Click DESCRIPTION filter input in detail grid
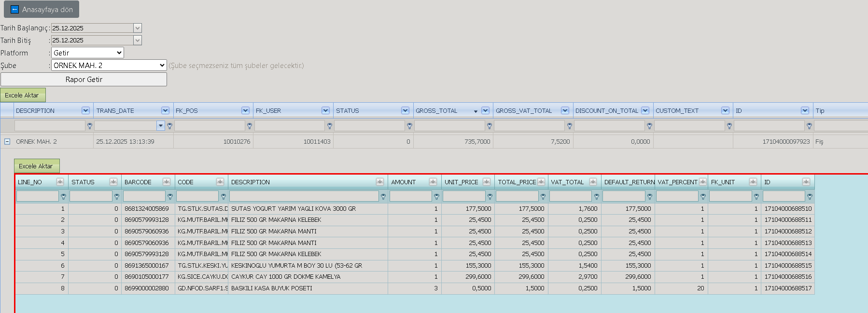Image resolution: width=868 pixels, height=313 pixels. tap(304, 196)
